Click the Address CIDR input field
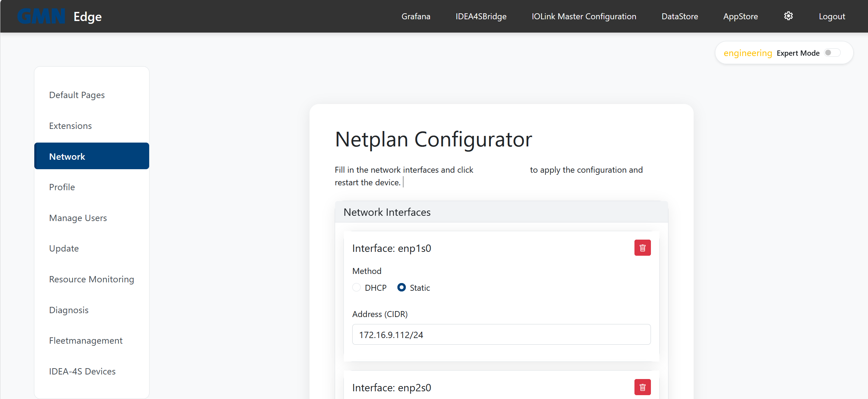This screenshot has height=399, width=868. coord(501,334)
